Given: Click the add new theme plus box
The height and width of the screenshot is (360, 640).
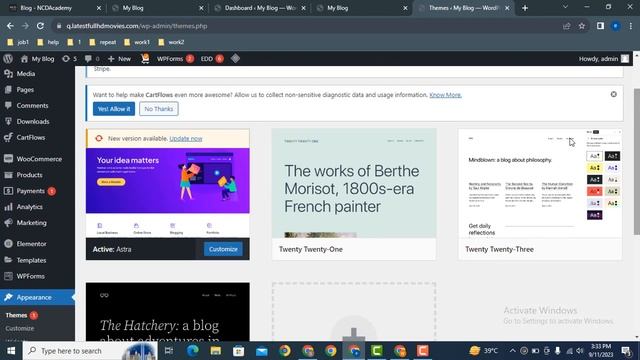Looking at the screenshot, I should [354, 312].
